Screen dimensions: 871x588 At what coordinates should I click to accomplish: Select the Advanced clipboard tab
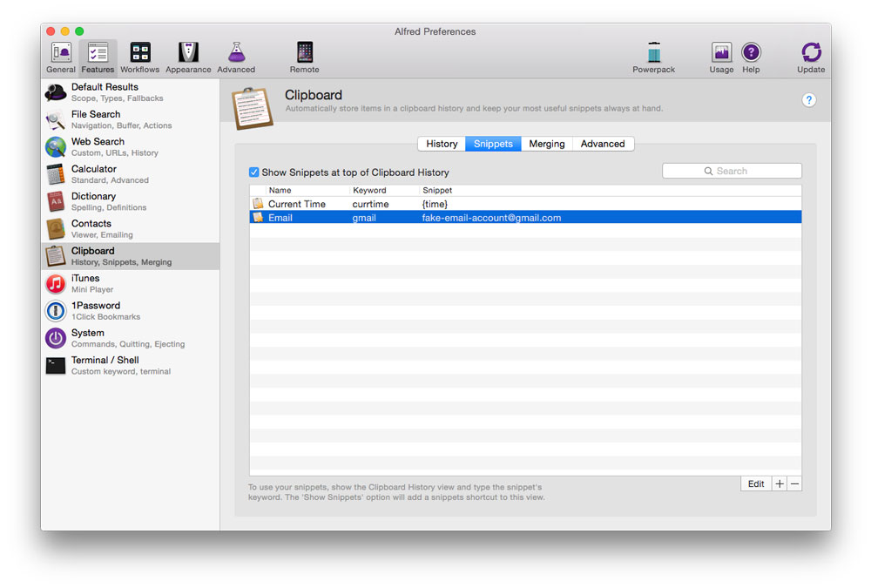tap(603, 144)
